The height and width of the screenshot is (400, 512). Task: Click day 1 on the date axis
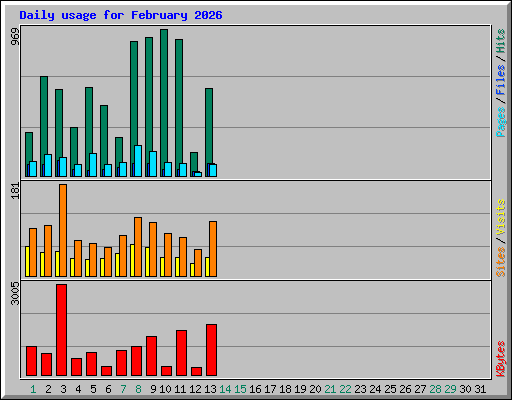tap(33, 389)
